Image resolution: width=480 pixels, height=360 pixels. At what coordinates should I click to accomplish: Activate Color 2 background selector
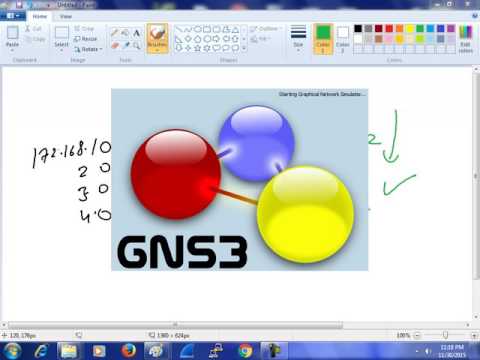pyautogui.click(x=342, y=39)
